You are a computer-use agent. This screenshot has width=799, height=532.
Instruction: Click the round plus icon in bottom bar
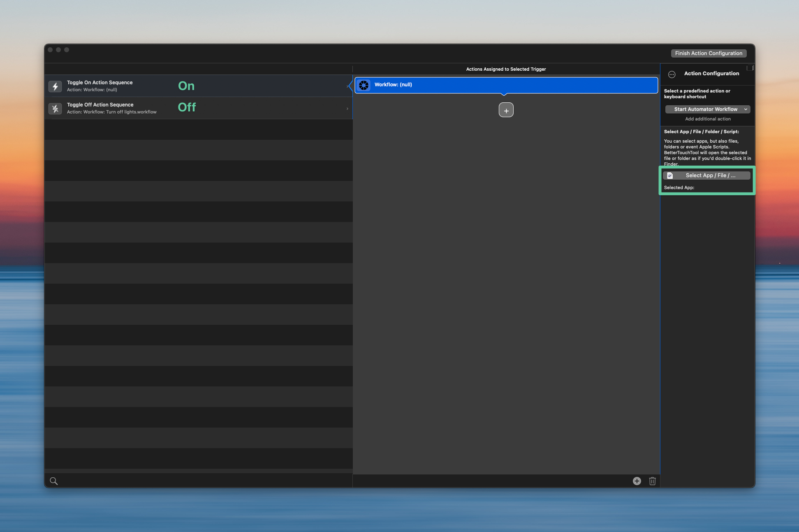[x=637, y=481]
